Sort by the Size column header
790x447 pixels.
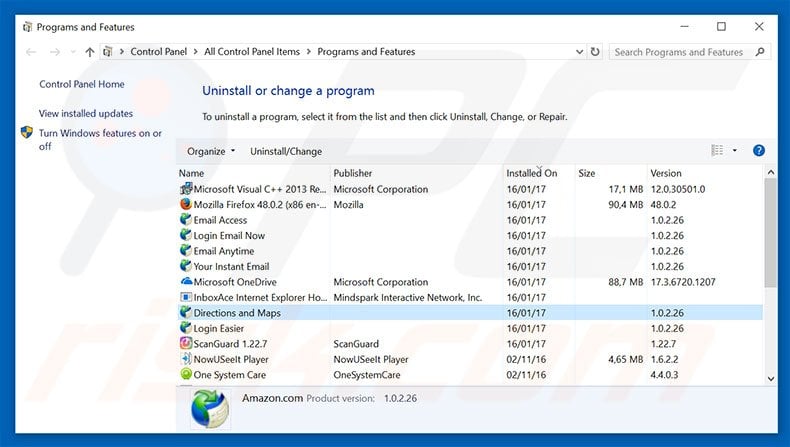point(611,173)
